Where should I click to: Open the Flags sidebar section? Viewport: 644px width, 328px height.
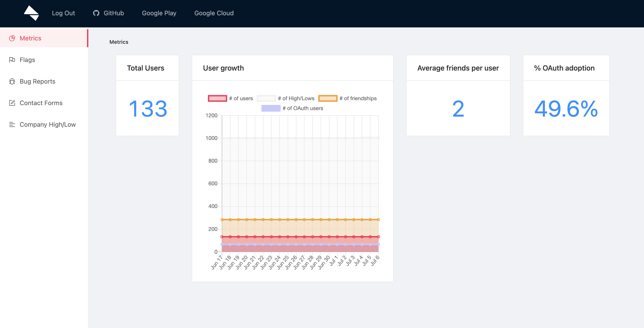tap(27, 60)
